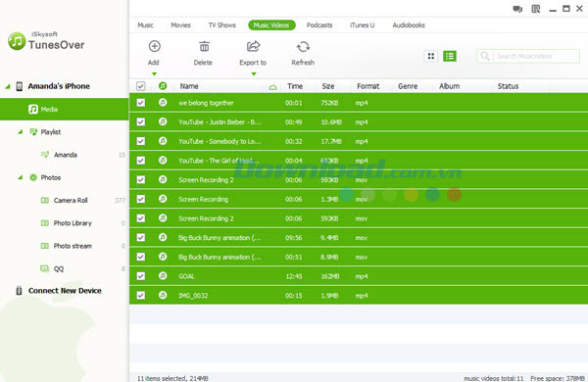Collapse the Photos tree arrow
Viewport: 588px width, 382px height.
tap(21, 177)
